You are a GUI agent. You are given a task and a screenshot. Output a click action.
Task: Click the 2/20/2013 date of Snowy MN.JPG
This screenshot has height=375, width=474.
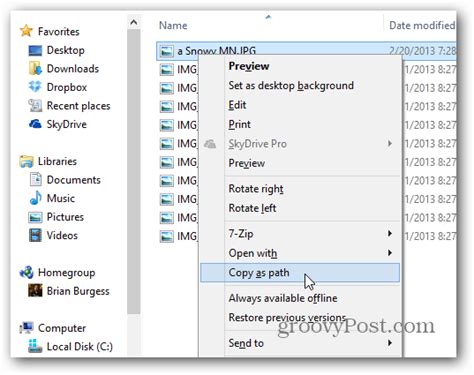pyautogui.click(x=422, y=51)
